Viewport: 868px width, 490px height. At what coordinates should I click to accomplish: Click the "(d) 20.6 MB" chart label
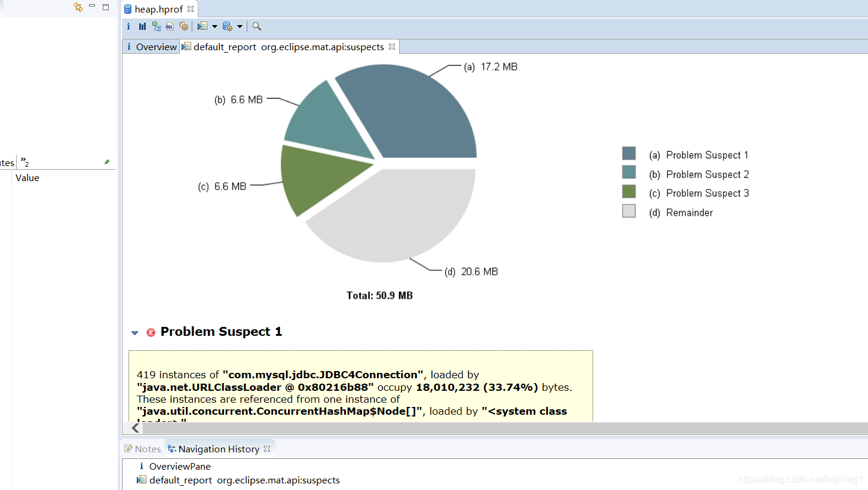tap(471, 271)
